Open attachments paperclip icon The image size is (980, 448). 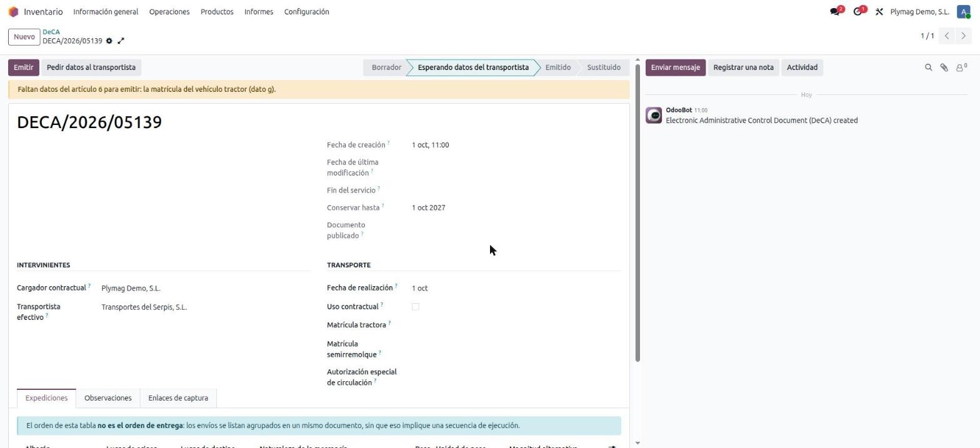coord(944,67)
